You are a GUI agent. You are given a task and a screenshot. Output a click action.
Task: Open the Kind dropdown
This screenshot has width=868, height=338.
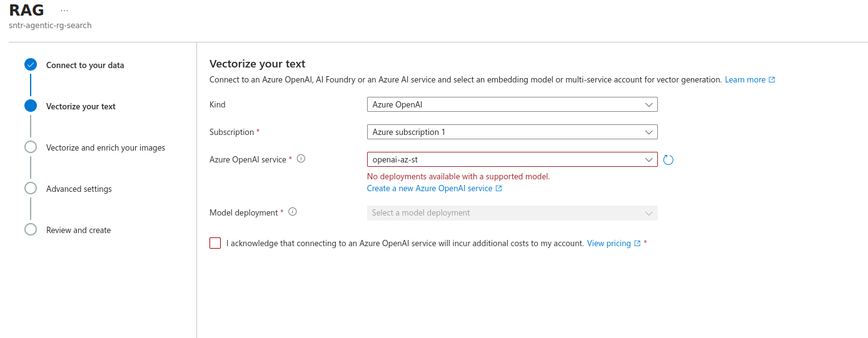[x=512, y=104]
